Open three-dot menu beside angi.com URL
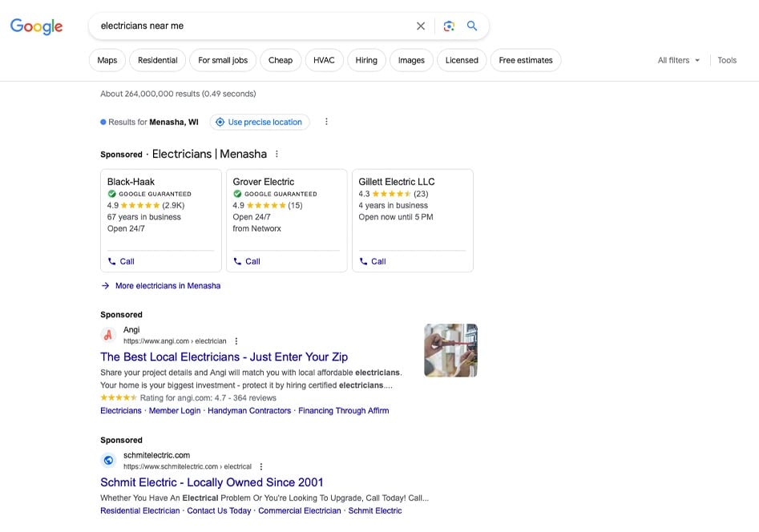759x532 pixels. click(x=236, y=341)
